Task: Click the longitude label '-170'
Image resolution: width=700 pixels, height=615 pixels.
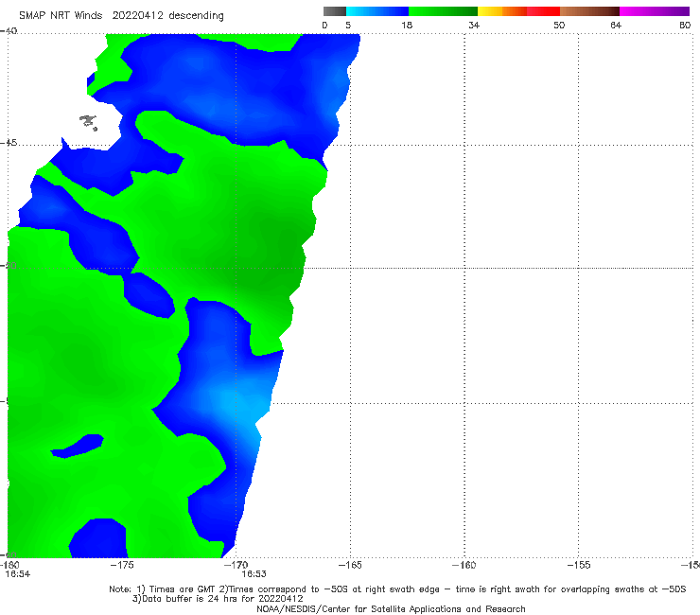Action: click(x=236, y=565)
